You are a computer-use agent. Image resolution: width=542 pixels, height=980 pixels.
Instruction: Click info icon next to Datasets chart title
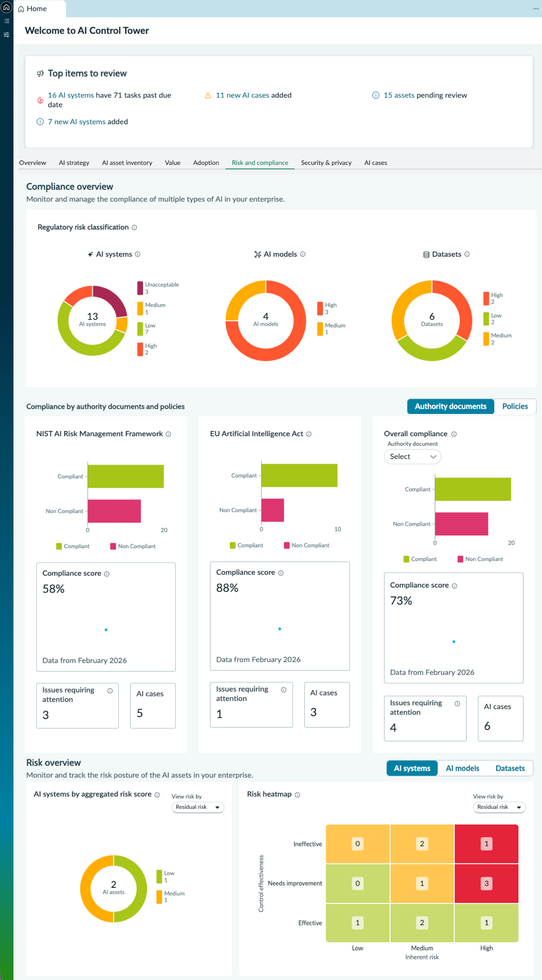[467, 254]
